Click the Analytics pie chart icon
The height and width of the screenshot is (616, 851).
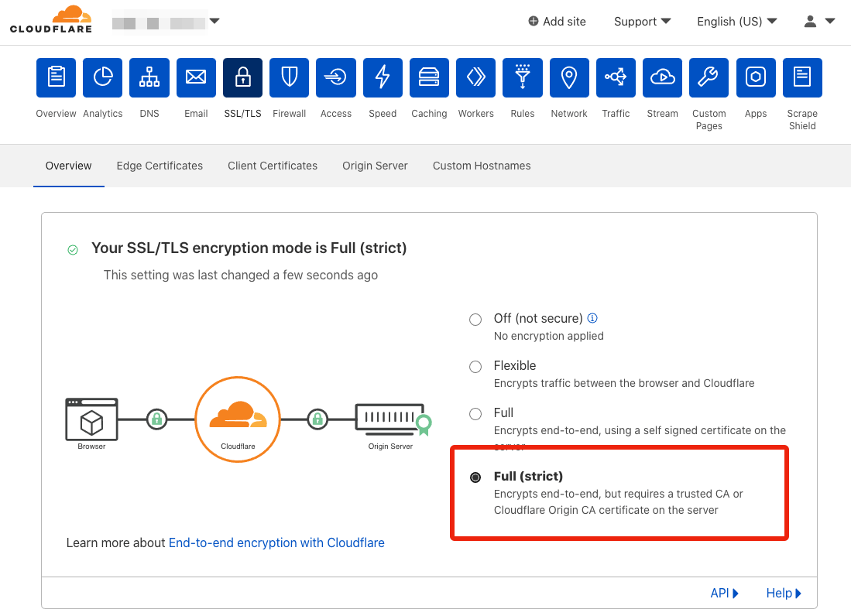[102, 77]
